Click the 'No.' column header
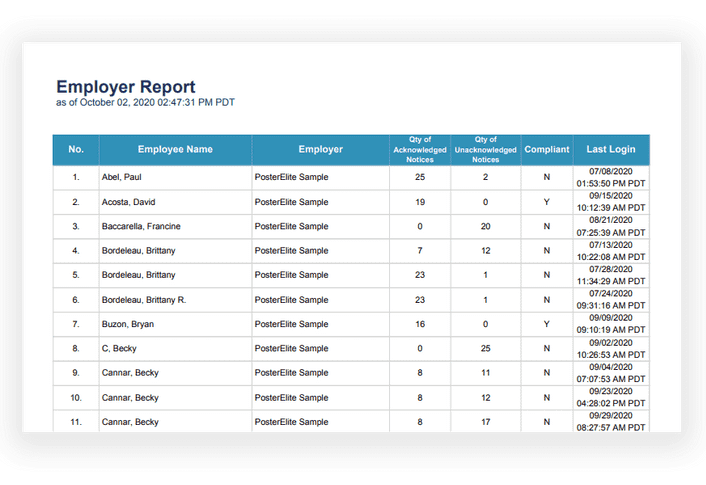706x485 pixels. [x=76, y=150]
